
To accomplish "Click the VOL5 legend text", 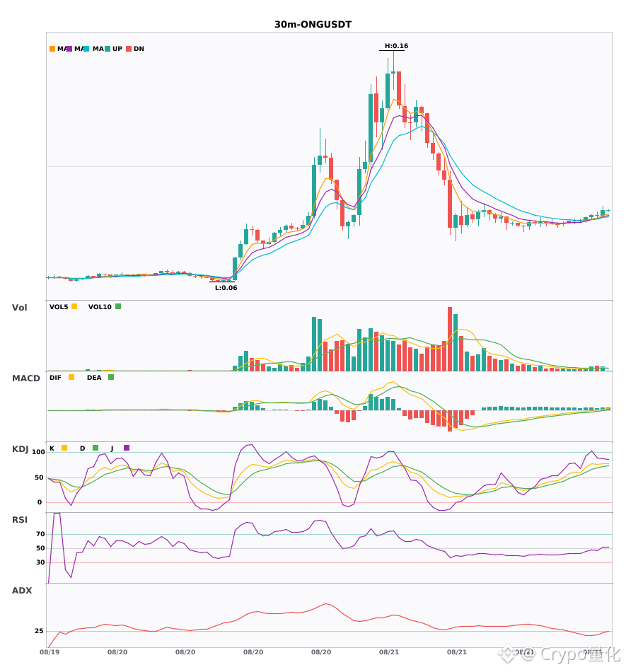I will coord(59,307).
